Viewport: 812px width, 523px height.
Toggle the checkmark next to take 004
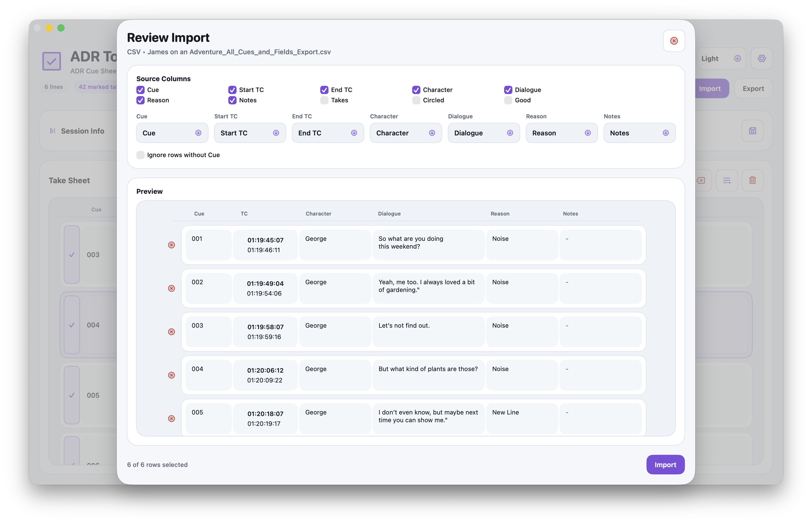pos(72,325)
